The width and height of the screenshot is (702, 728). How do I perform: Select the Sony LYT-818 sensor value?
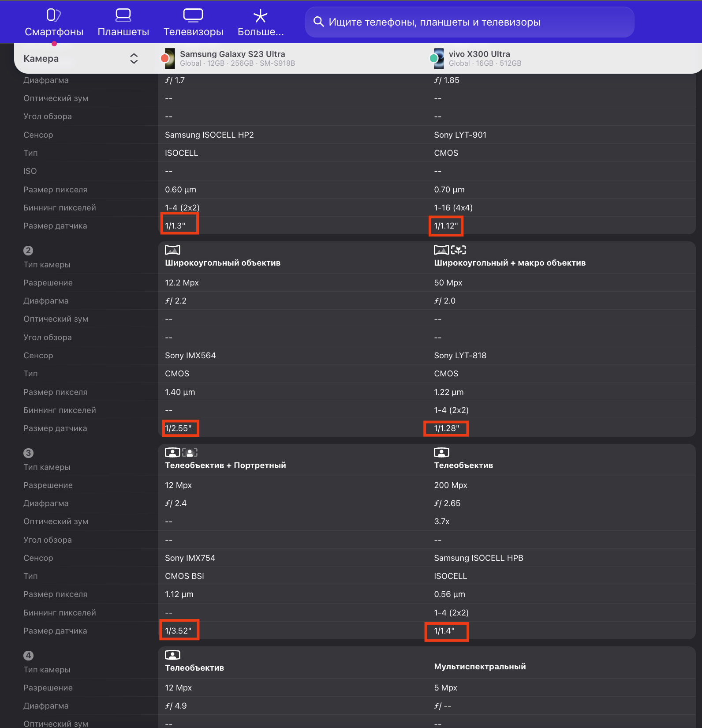click(x=460, y=356)
